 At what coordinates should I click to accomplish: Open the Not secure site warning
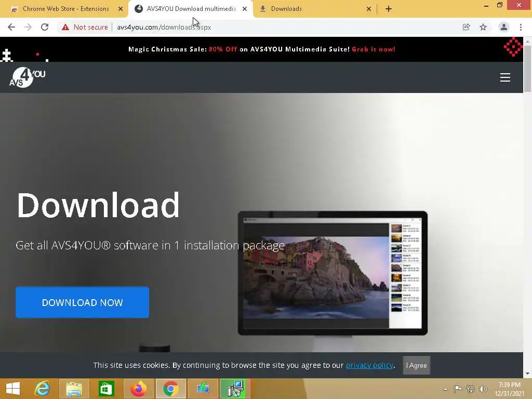[85, 27]
